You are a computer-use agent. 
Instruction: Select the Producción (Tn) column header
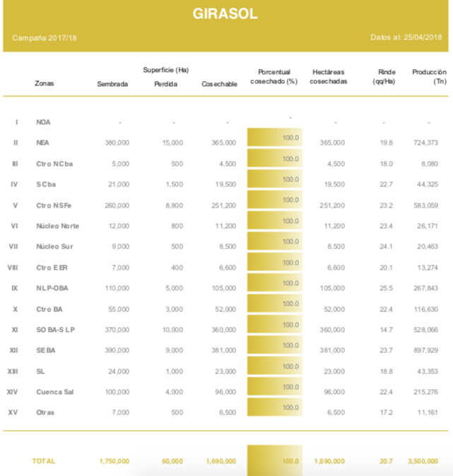point(428,77)
